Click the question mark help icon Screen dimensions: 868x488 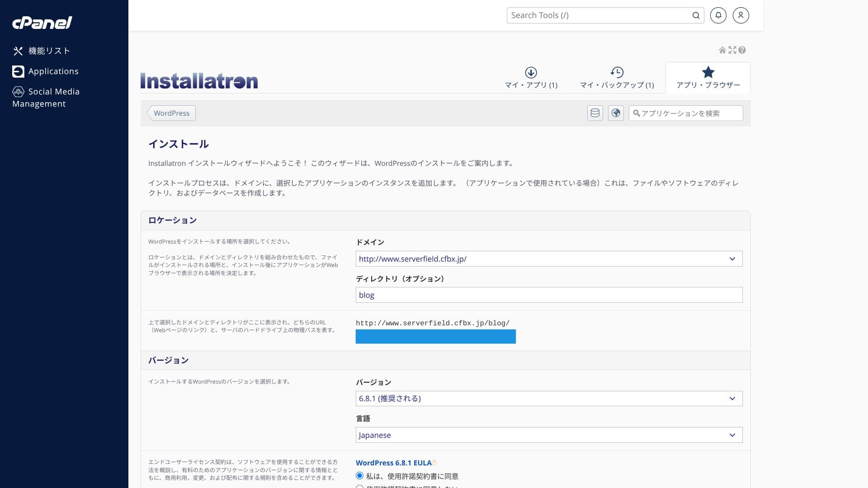pos(742,50)
